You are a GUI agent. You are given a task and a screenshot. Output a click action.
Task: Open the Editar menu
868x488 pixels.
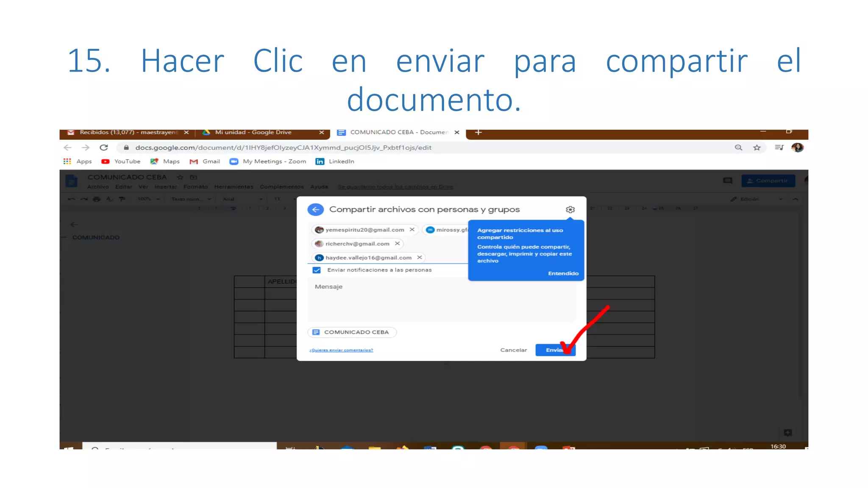point(123,187)
